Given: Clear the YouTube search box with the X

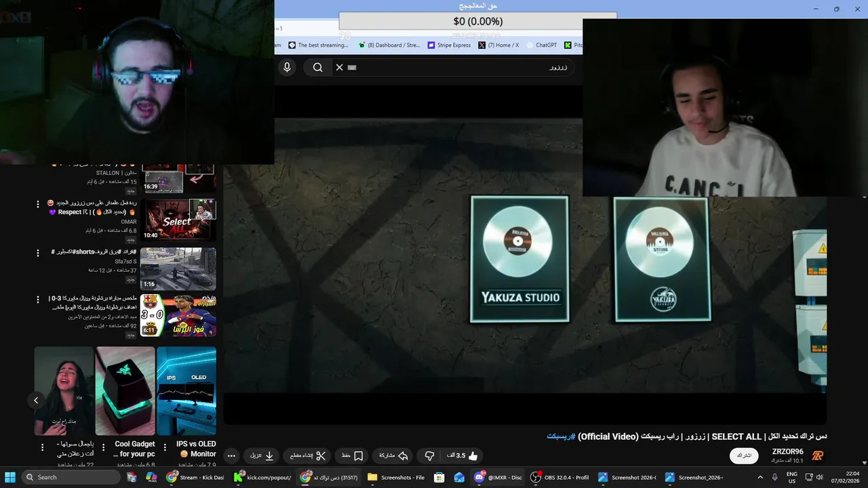Looking at the screenshot, I should (339, 67).
